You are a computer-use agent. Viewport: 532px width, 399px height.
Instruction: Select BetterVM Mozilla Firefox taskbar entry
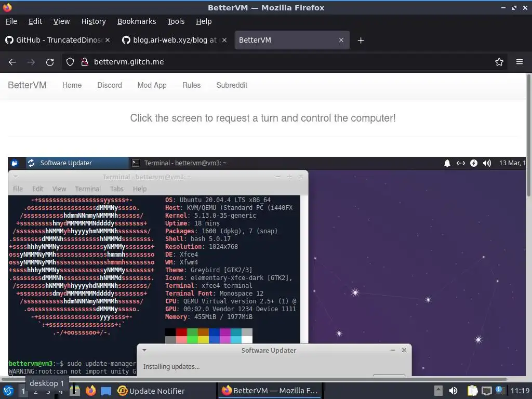click(270, 391)
